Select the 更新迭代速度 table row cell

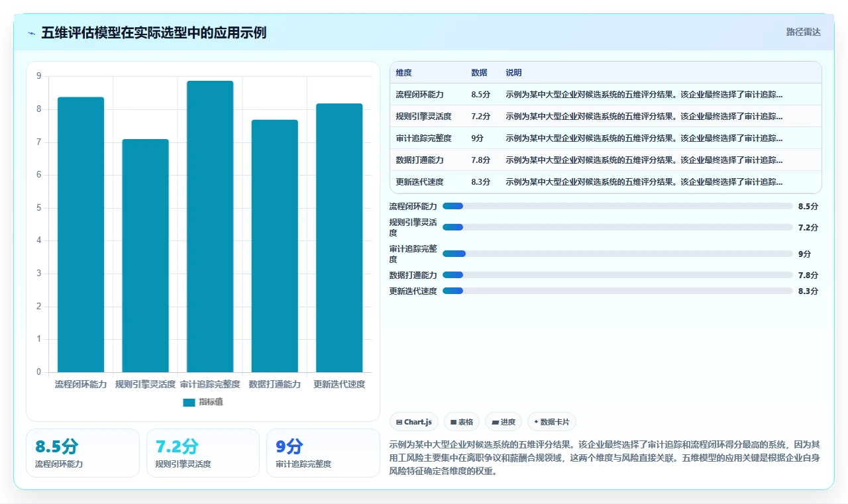pyautogui.click(x=419, y=182)
